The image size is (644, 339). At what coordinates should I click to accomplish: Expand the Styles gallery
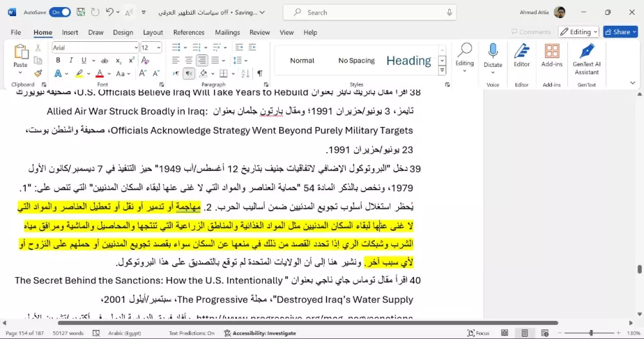click(442, 70)
